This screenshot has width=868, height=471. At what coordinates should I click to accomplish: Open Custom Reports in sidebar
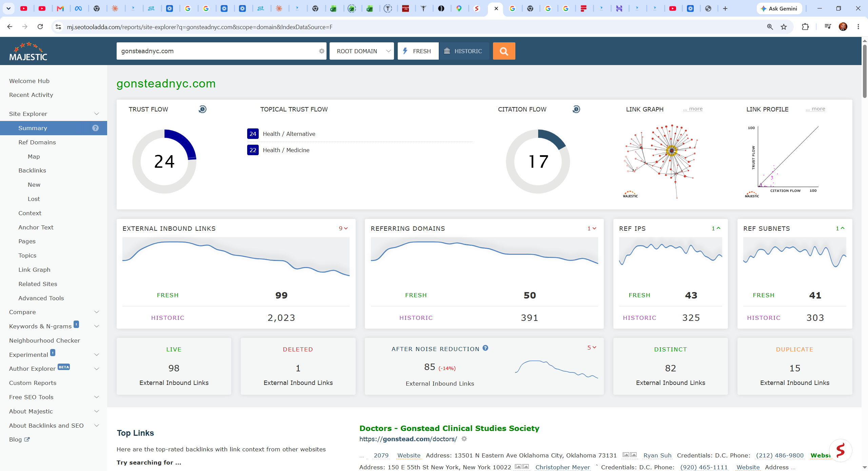point(33,383)
